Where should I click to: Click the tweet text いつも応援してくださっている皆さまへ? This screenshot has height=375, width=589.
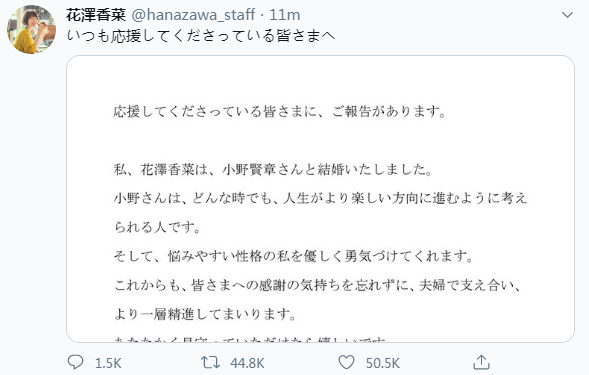[x=201, y=36]
